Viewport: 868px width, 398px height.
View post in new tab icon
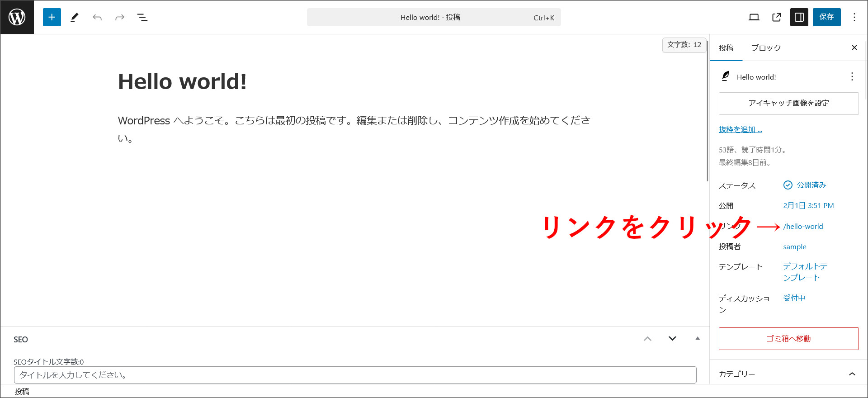(x=777, y=17)
